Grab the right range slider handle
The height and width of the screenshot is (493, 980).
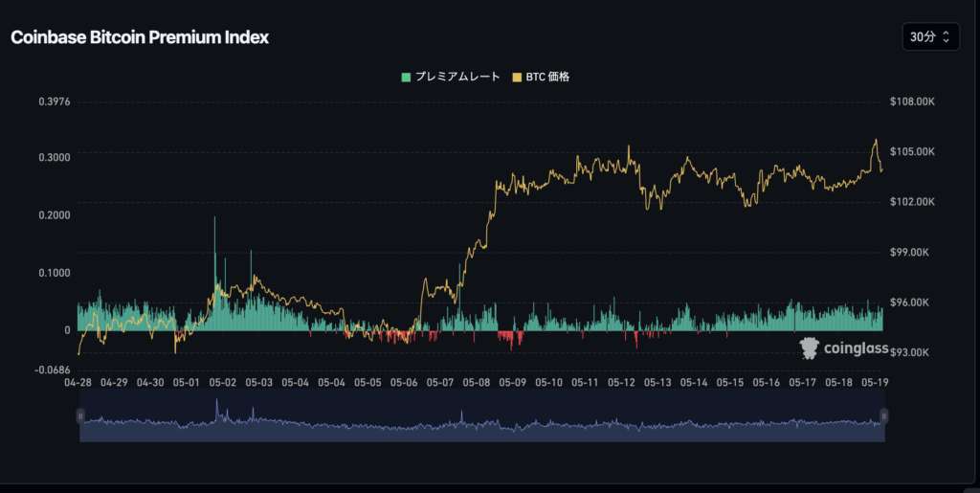point(883,416)
